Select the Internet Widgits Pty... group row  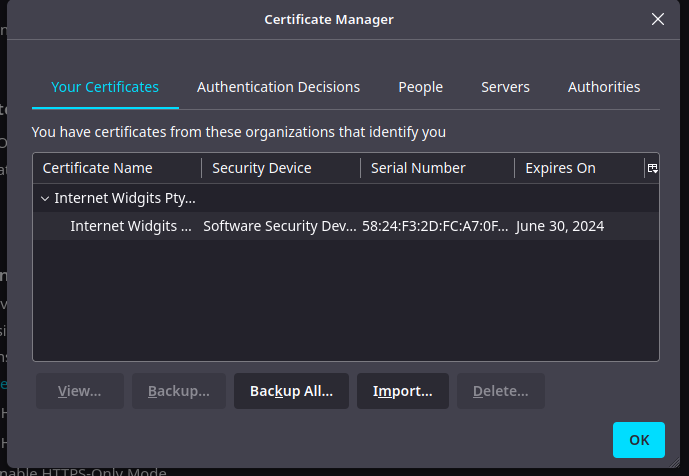pos(346,198)
